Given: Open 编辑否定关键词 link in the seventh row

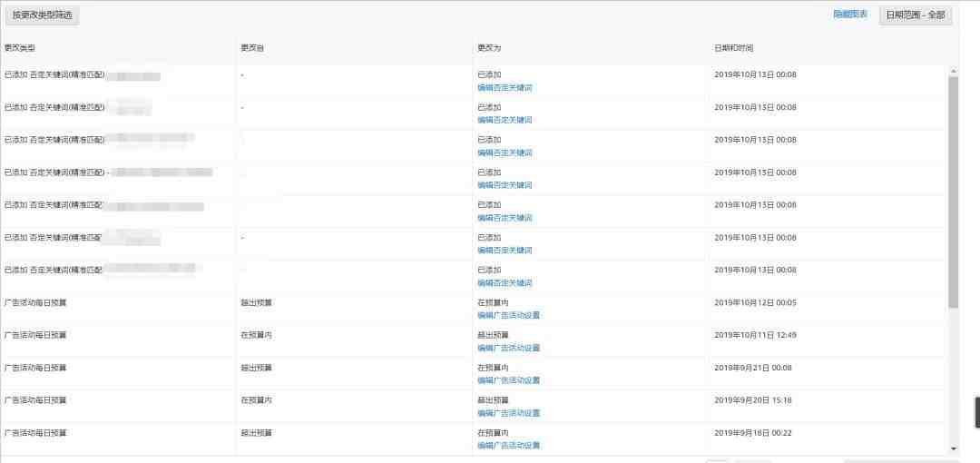Looking at the screenshot, I should 505,283.
